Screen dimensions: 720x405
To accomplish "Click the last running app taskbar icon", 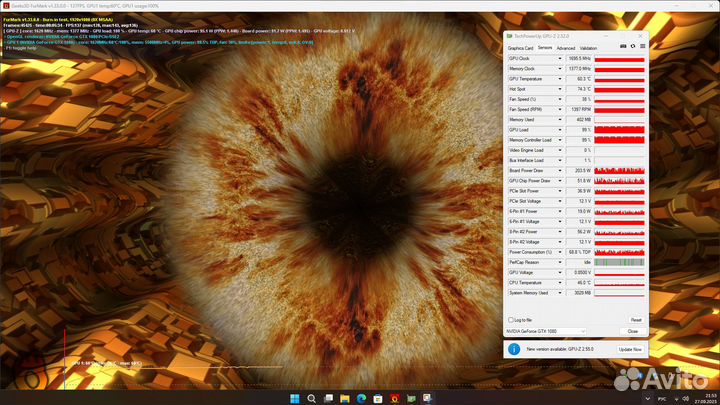I will pyautogui.click(x=428, y=398).
